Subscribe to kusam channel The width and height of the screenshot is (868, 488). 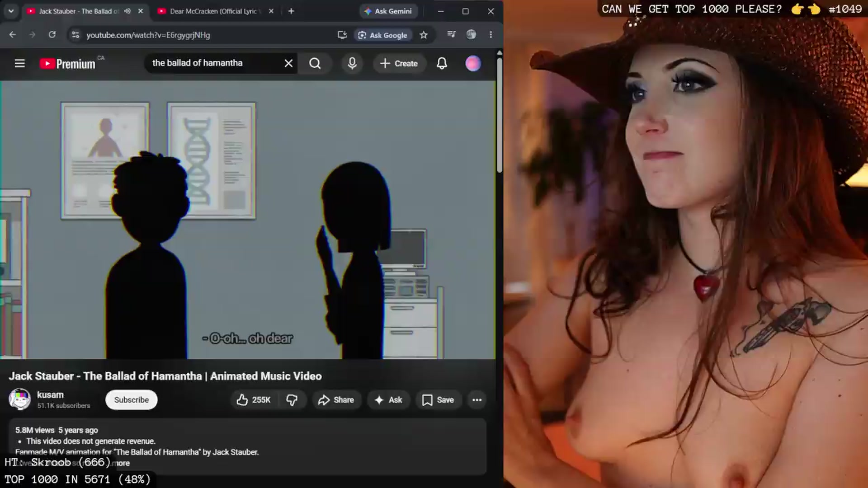coord(131,400)
